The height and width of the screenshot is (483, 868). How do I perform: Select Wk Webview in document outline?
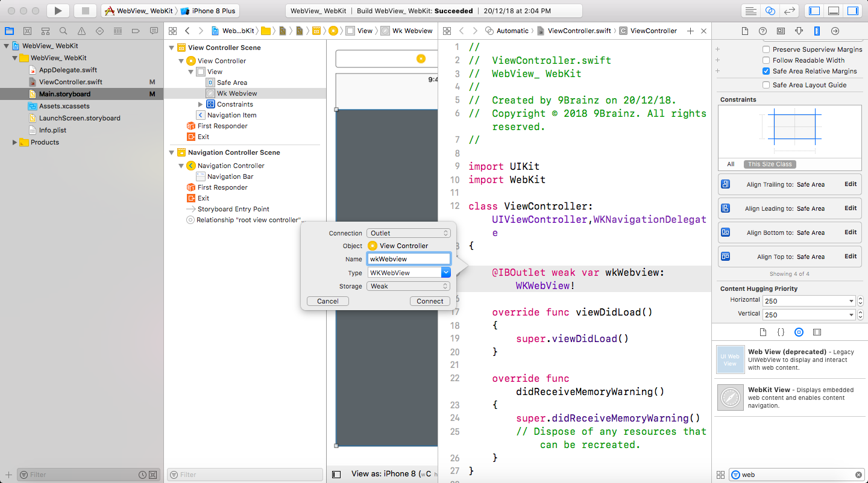[237, 93]
